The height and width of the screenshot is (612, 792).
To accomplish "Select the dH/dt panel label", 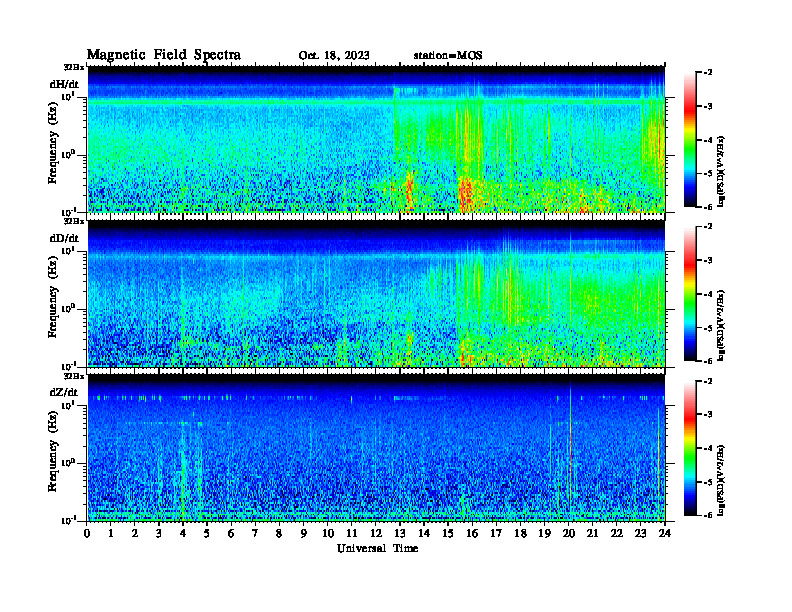I will coord(64,84).
